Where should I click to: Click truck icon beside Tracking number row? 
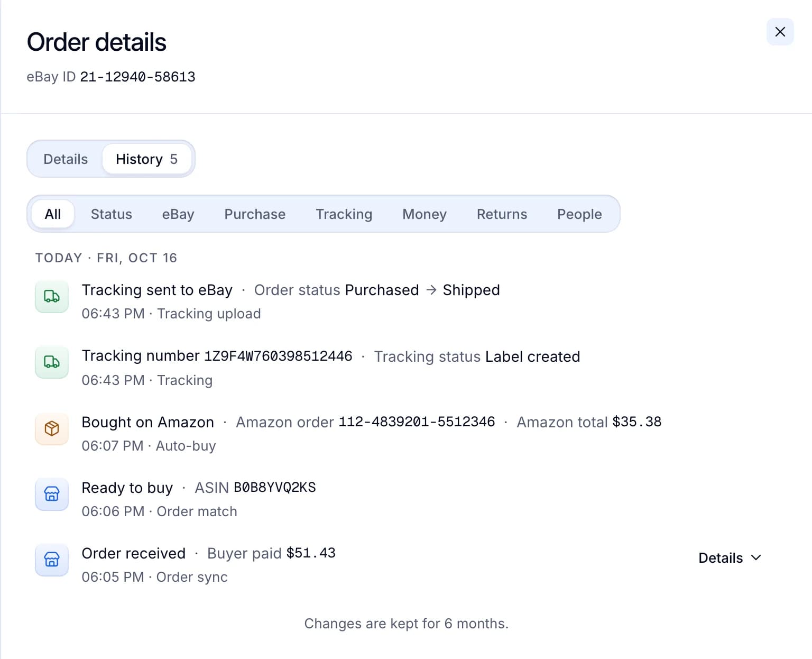52,362
